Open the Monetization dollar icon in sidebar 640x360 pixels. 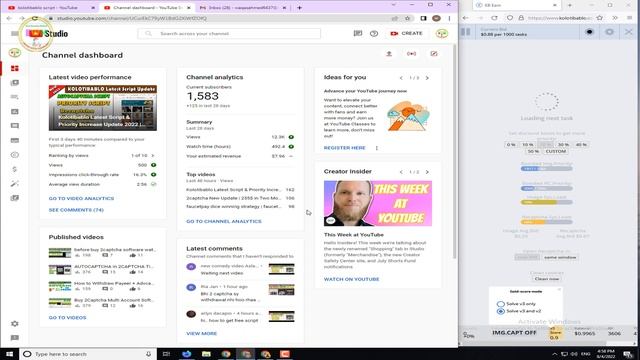click(x=15, y=169)
